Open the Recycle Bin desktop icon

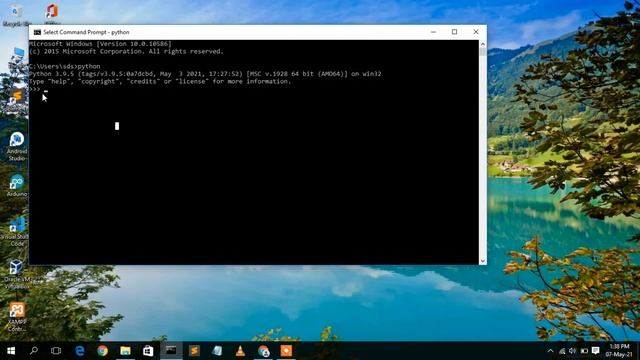16,15
